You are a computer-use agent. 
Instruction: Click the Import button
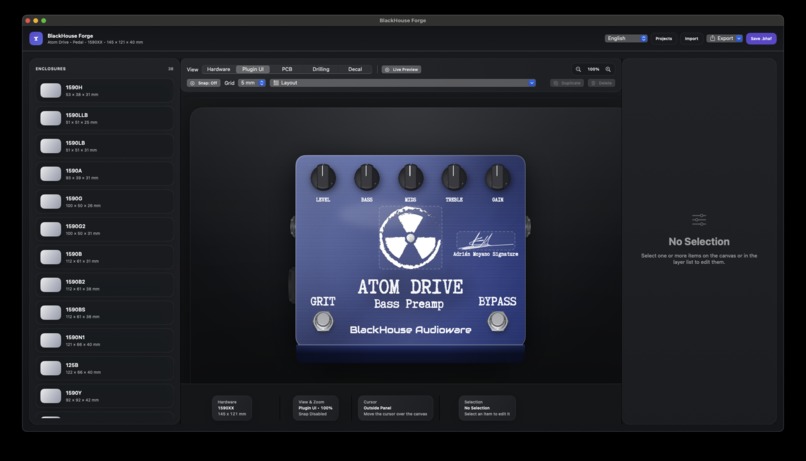coord(691,39)
